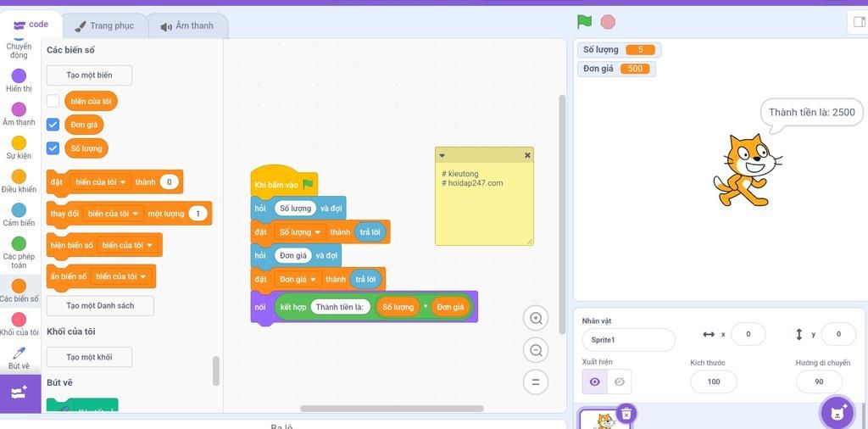Click the block palette vertical scrollbar
This screenshot has height=429, width=868.
(216, 370)
